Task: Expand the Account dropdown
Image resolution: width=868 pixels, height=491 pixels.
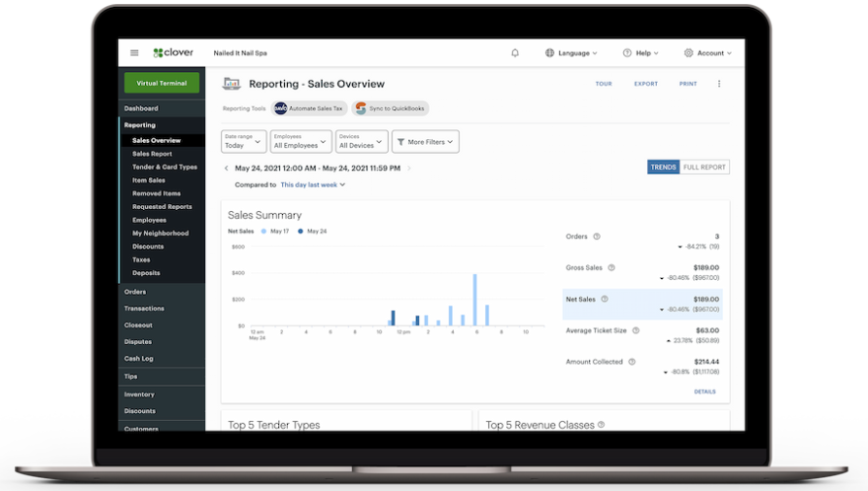Action: [708, 53]
